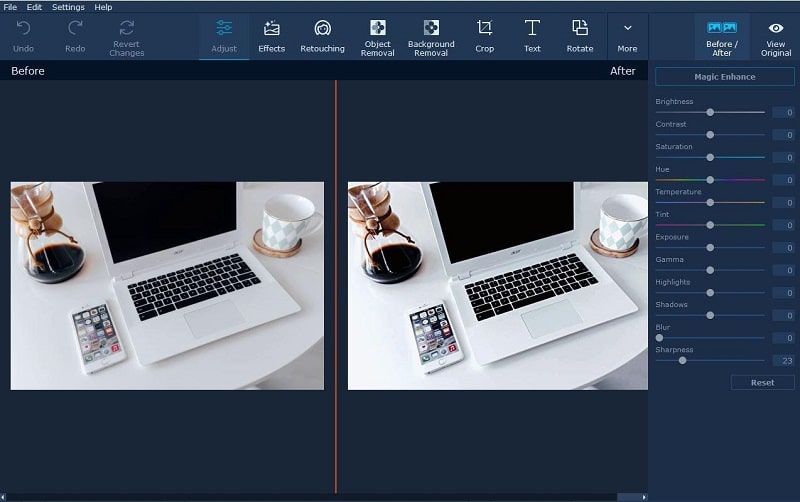The width and height of the screenshot is (800, 502).
Task: Select the Background Removal tool
Action: point(431,29)
